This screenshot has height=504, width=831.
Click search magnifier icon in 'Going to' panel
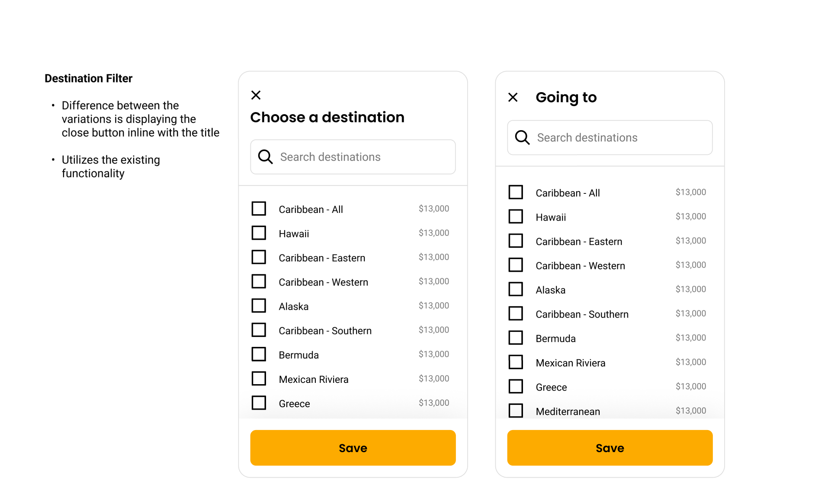(522, 138)
